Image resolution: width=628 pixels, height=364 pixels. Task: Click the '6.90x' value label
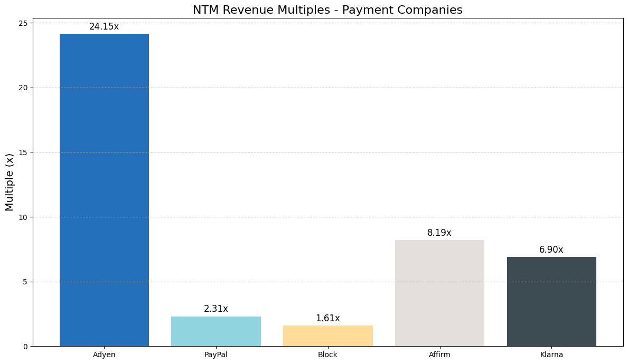(551, 250)
